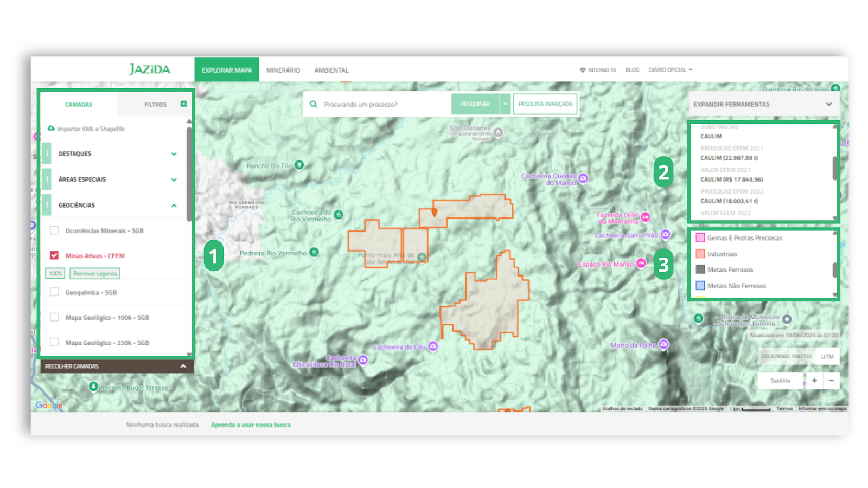Viewport: 868px width, 488px height.
Task: Click the Cachoeira Salto Pilão marker
Action: point(666,234)
